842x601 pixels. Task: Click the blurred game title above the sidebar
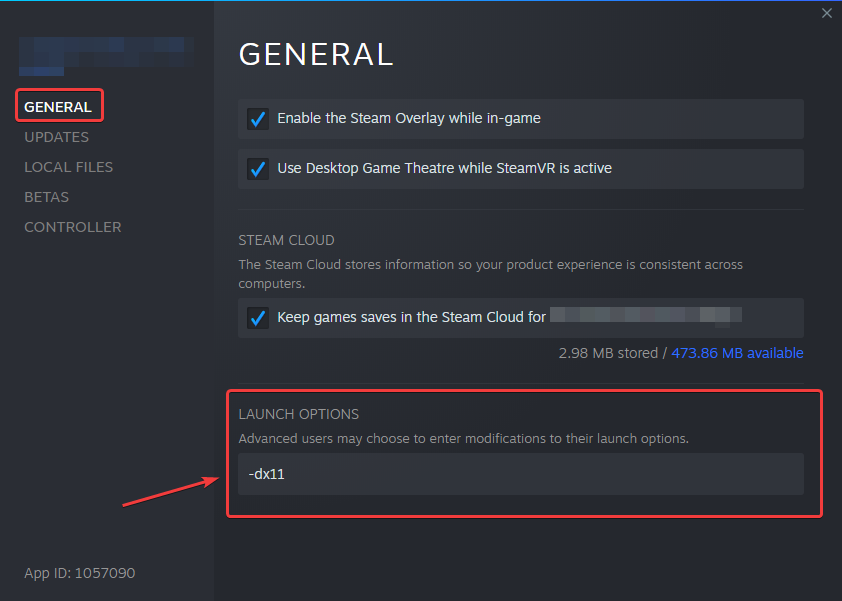click(x=100, y=55)
